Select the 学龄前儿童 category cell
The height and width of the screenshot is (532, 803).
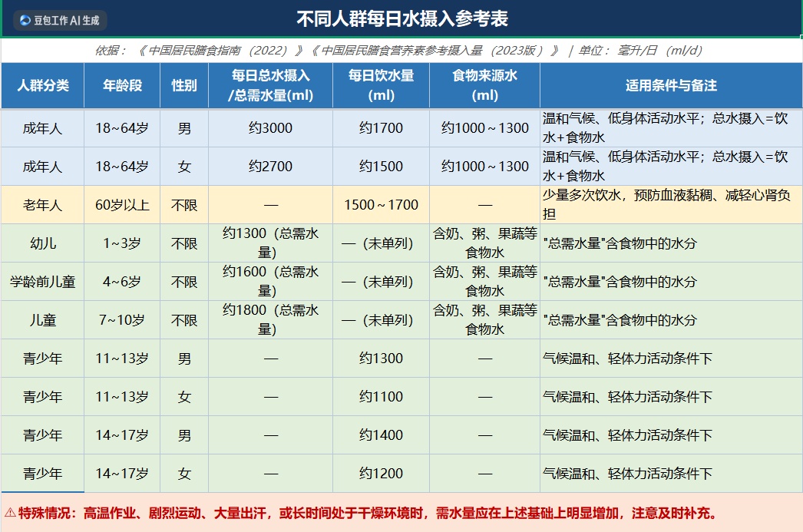click(42, 282)
